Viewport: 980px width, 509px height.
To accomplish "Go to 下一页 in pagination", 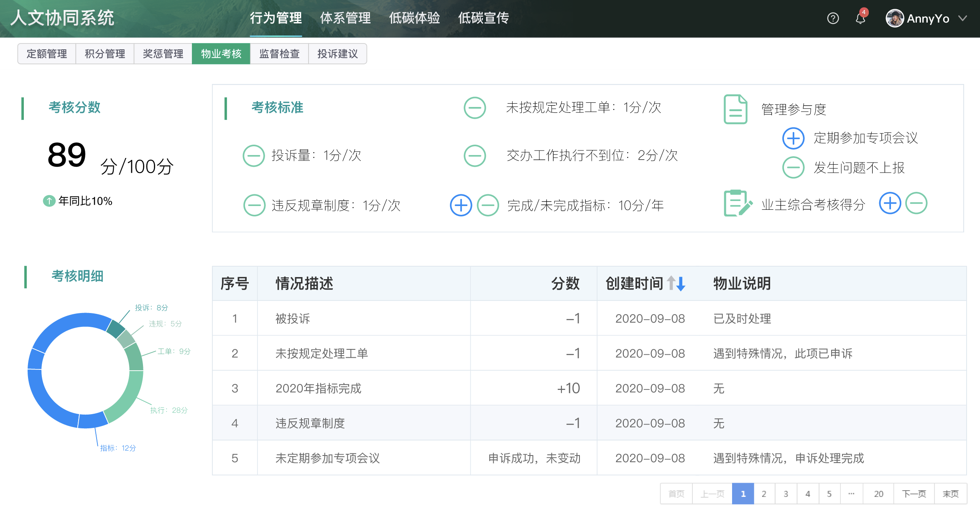I will pos(914,494).
